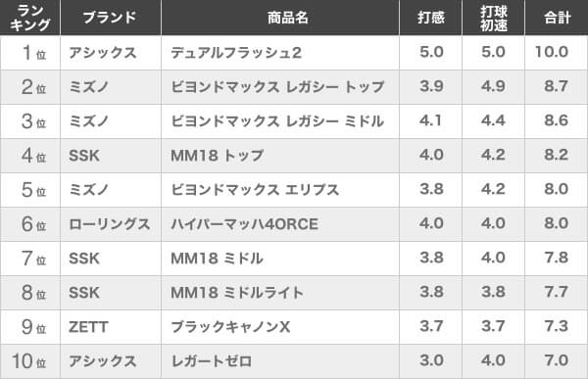Click the ブランド column header
The height and width of the screenshot is (379, 588).
coord(111,18)
